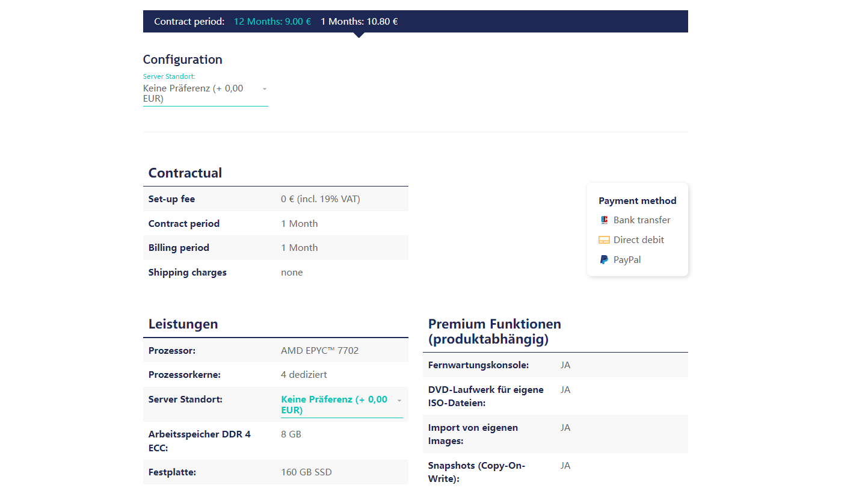This screenshot has height=503, width=868.
Task: Click the Arbeitsspeicher DDR 4 ECC: label
Action: pyautogui.click(x=200, y=441)
